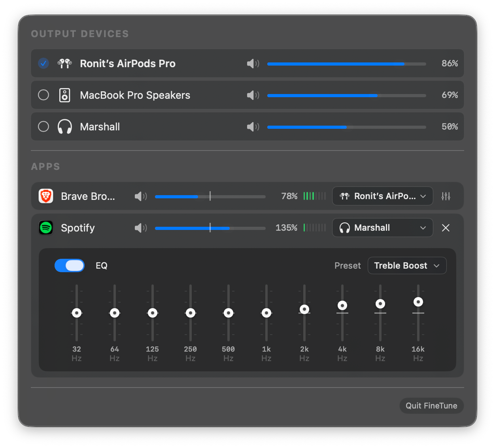Image resolution: width=495 pixels, height=448 pixels.
Task: Adjust Spotify volume slider
Action: 210,228
